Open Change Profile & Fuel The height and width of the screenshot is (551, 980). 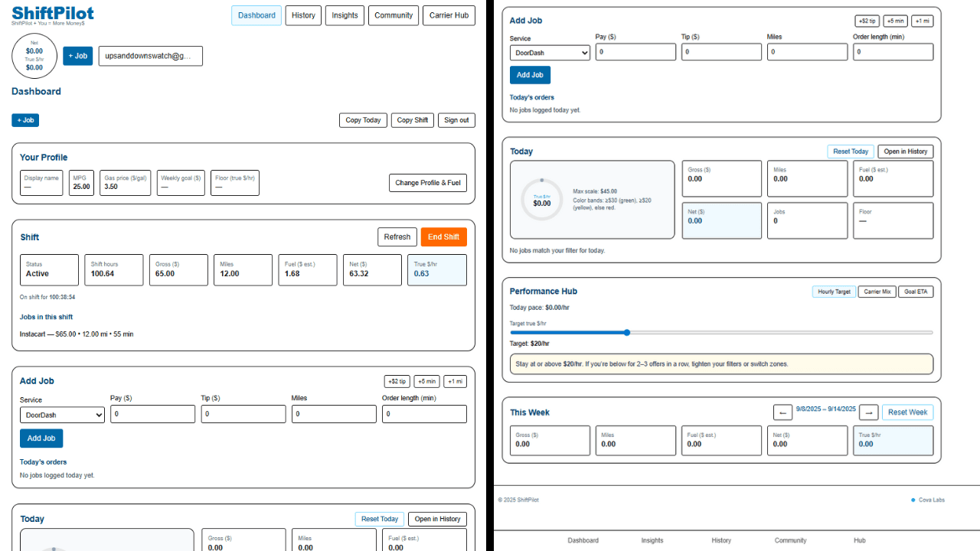pos(428,183)
